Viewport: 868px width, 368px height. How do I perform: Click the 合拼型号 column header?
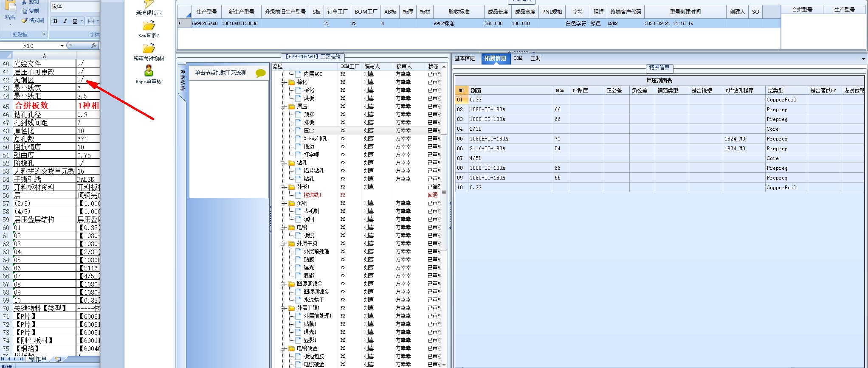point(802,9)
